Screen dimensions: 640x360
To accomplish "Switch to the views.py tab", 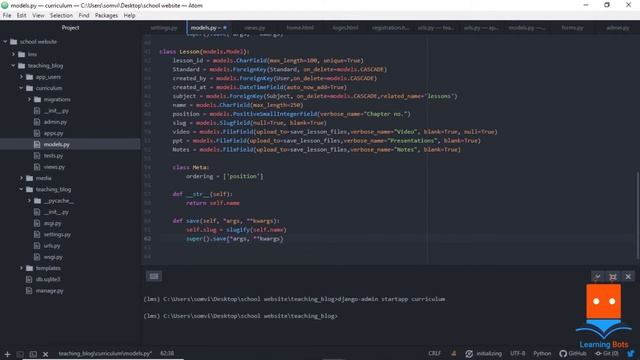I will (x=255, y=28).
